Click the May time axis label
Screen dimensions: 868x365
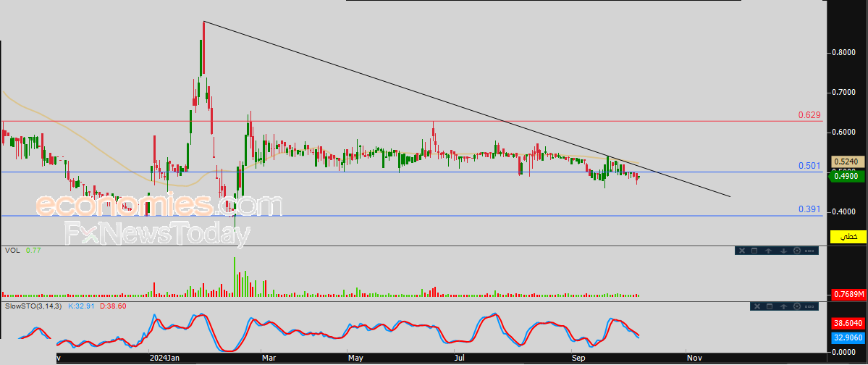pyautogui.click(x=356, y=358)
